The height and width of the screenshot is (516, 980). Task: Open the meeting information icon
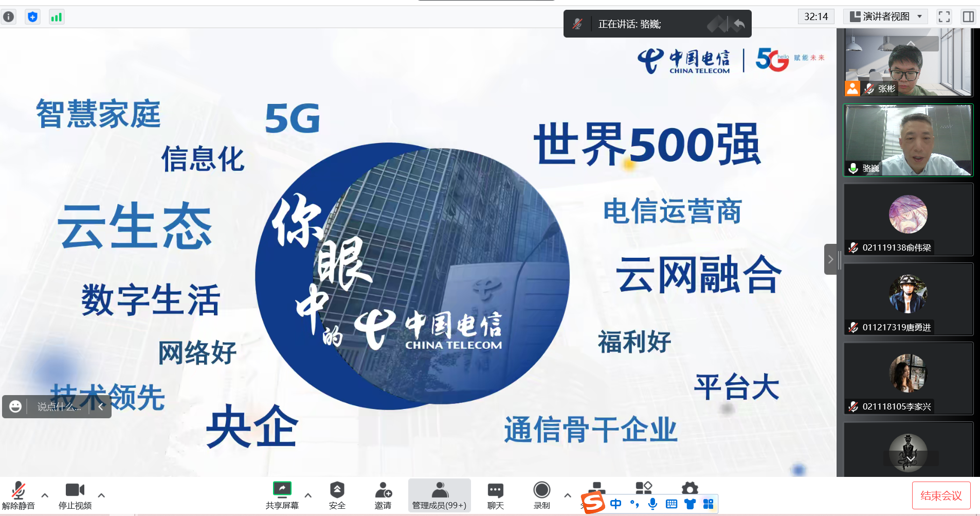pos(9,17)
